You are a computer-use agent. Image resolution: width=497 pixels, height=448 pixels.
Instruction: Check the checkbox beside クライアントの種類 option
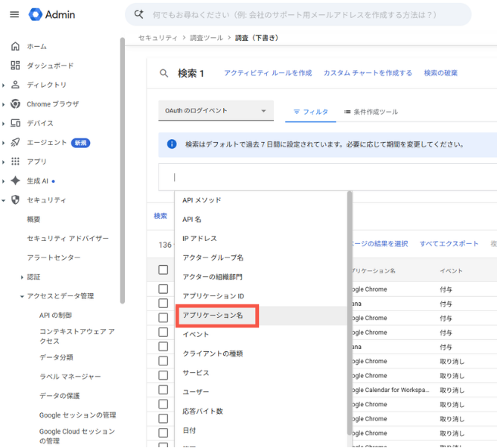point(163,347)
